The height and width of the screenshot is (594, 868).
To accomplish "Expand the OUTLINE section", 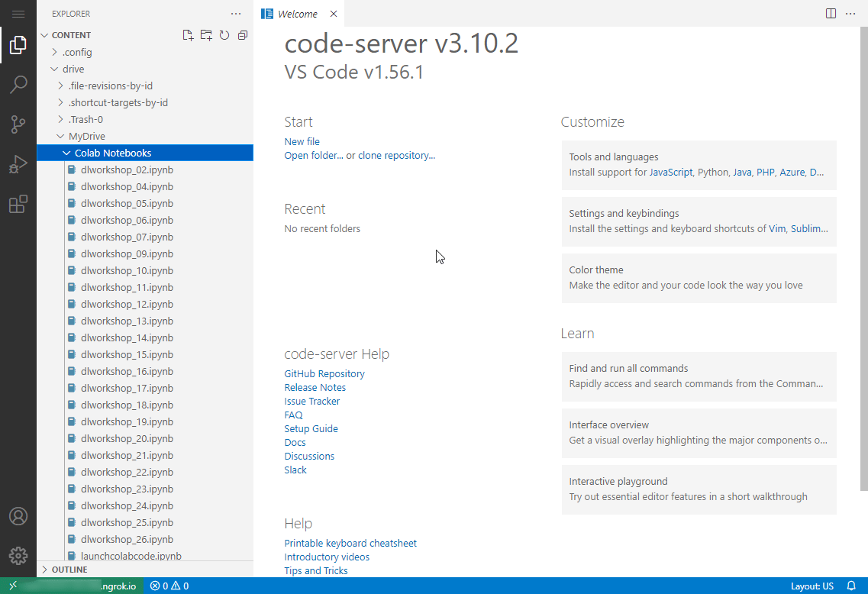I will 69,570.
